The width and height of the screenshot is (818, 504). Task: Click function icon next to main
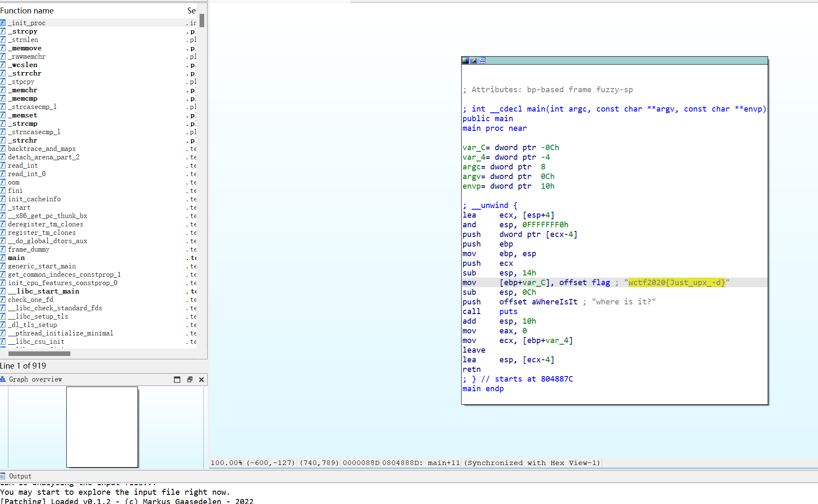(x=3, y=258)
